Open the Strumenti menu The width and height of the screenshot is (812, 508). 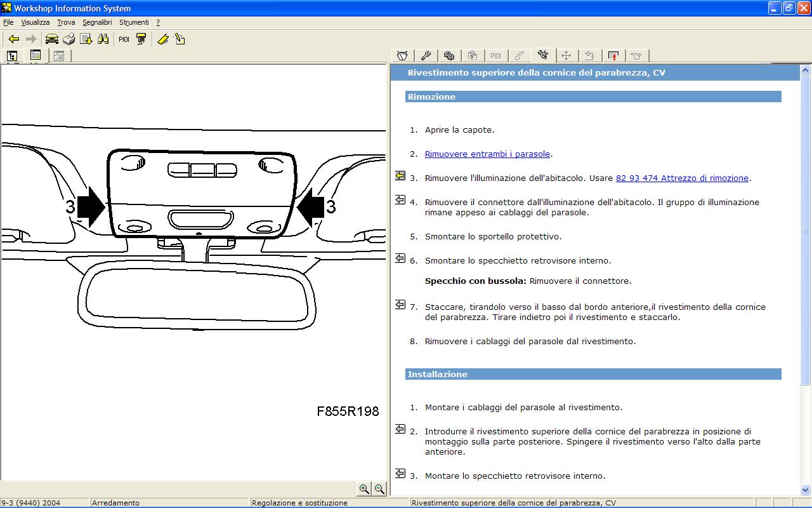134,22
